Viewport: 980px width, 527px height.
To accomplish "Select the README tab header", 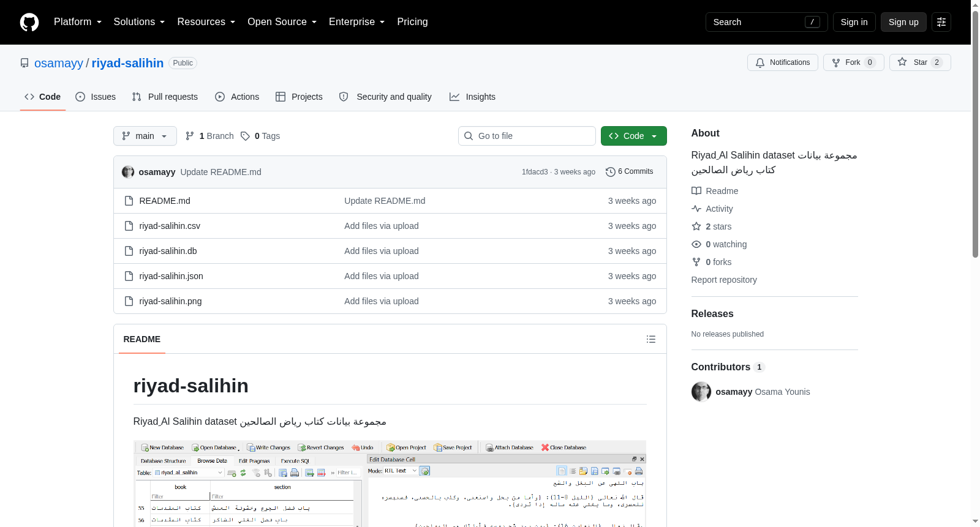I will click(x=142, y=339).
